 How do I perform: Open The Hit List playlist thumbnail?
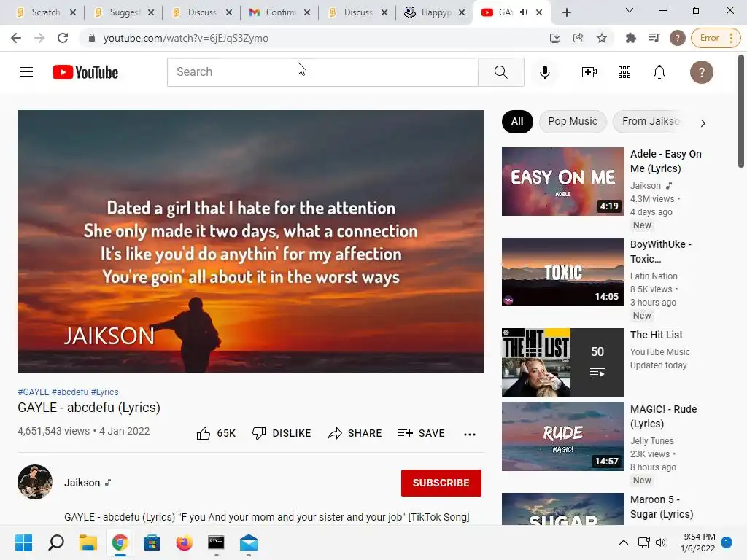point(562,362)
